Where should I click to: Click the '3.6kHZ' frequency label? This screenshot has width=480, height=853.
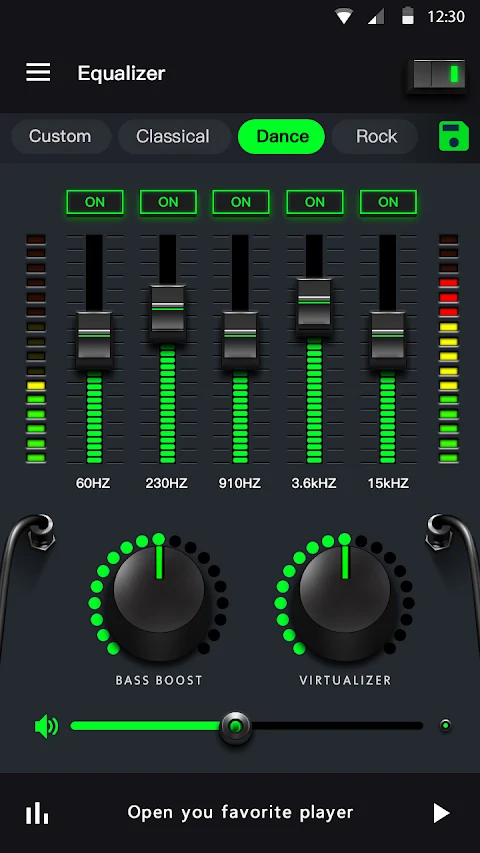click(314, 483)
